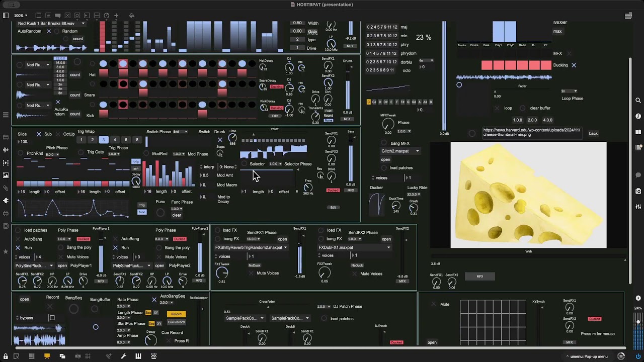
Task: Open the Lucky Ride 32.0.0 dropdown
Action: pos(414,195)
